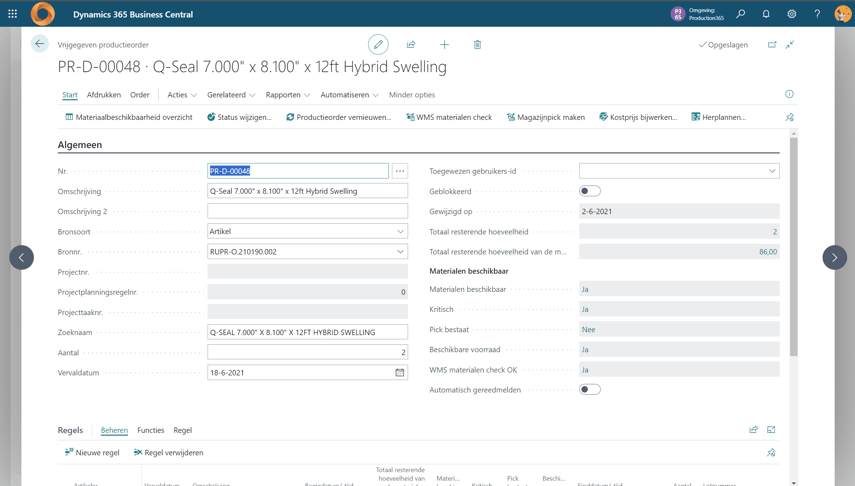Open the settings gear

[x=792, y=14]
